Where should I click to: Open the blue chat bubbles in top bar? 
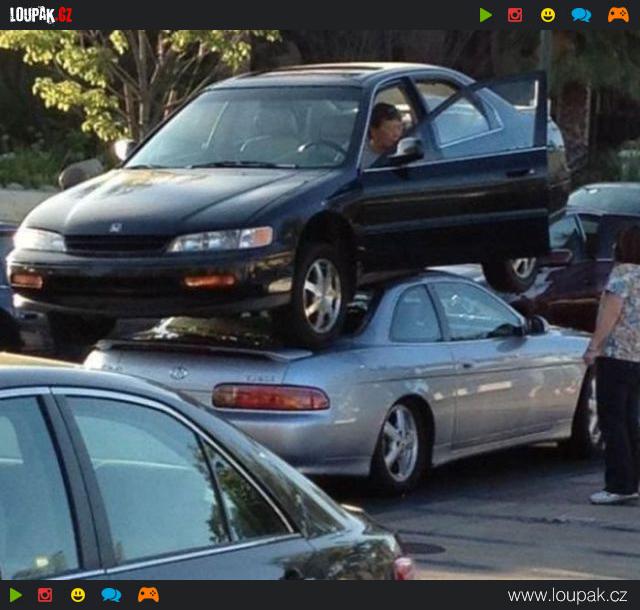pyautogui.click(x=581, y=15)
